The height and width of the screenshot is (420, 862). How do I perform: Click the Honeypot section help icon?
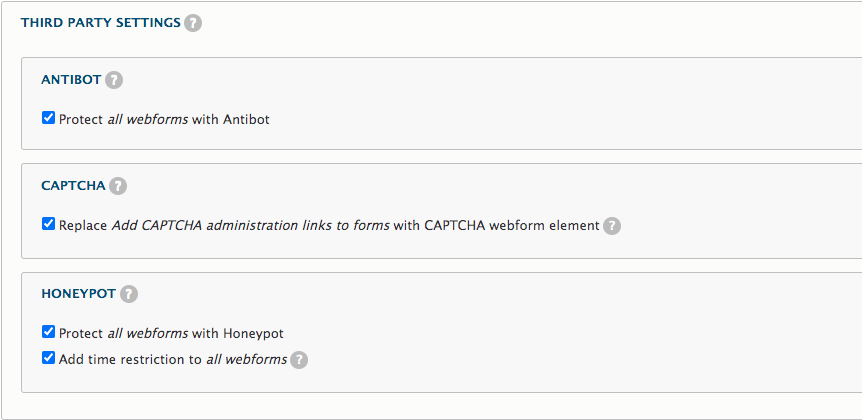129,294
